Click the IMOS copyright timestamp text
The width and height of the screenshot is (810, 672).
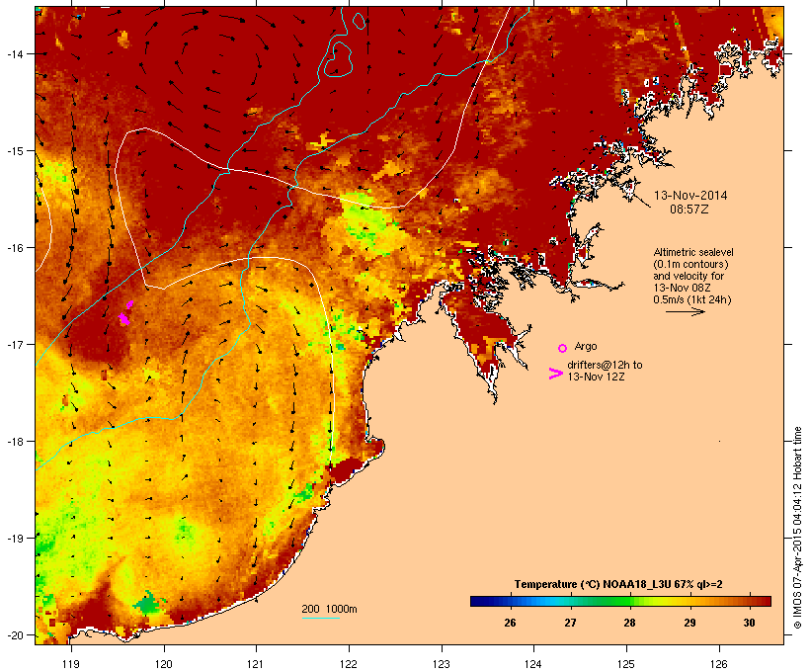pyautogui.click(x=797, y=528)
